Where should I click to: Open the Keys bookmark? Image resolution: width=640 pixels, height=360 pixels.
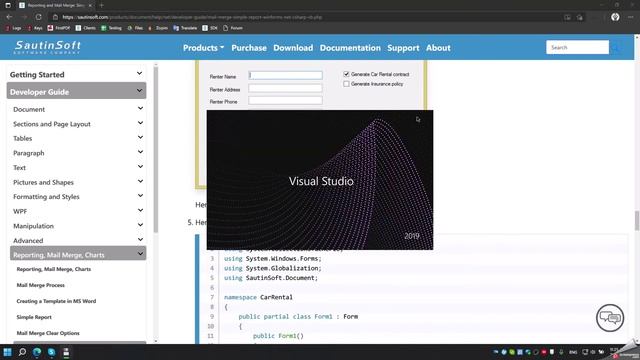pos(35,28)
